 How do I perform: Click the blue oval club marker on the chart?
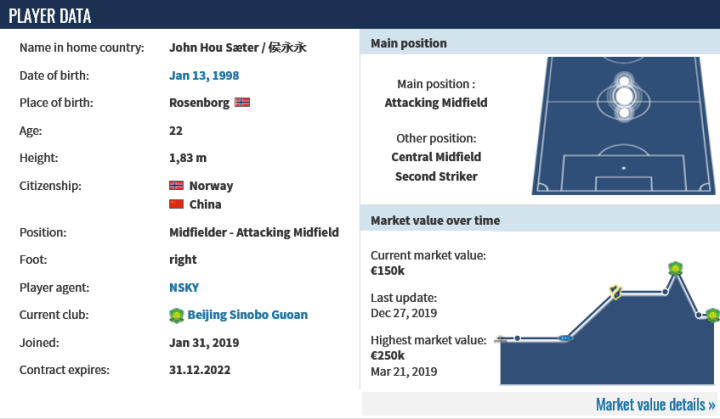pyautogui.click(x=566, y=339)
